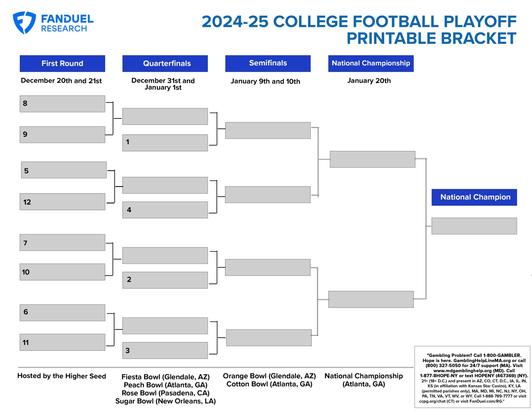The height and width of the screenshot is (411, 532).
Task: Click the Rose Bowl (Pasadena, CA) text
Action: (165, 393)
